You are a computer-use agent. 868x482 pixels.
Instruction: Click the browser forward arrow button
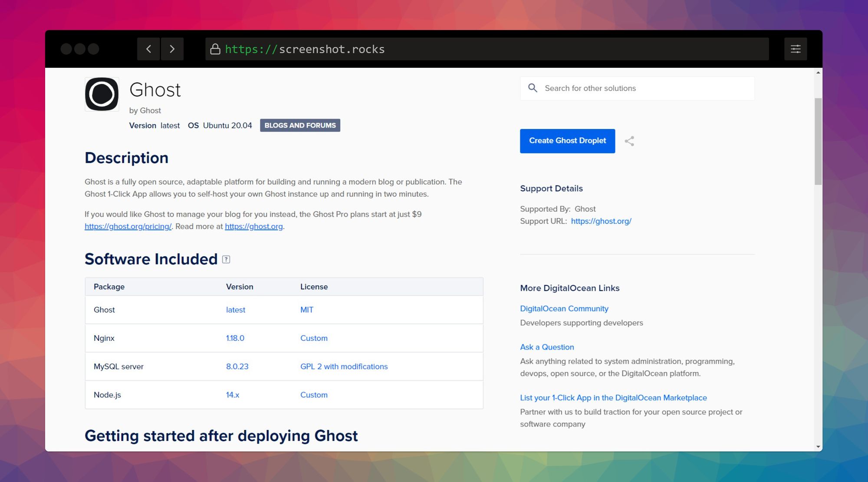(172, 49)
